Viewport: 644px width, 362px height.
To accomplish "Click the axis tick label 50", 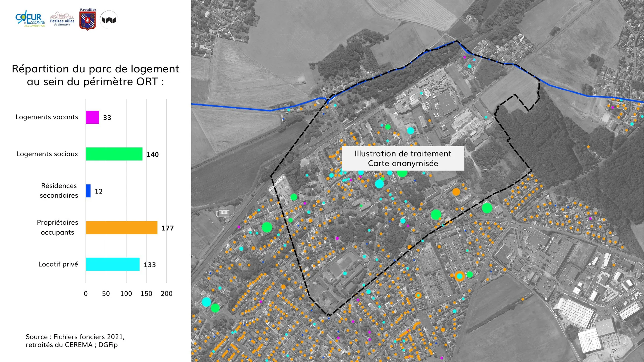I will click(x=106, y=294).
